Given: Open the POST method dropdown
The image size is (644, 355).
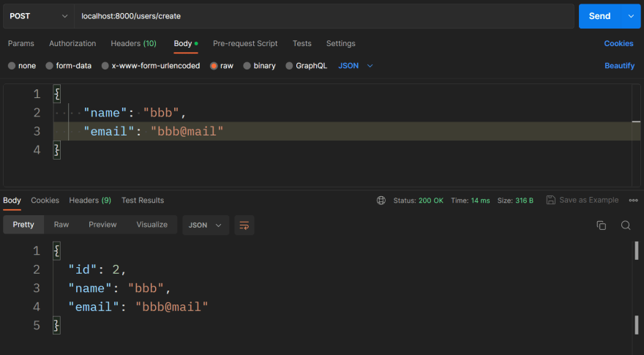Looking at the screenshot, I should pos(39,16).
